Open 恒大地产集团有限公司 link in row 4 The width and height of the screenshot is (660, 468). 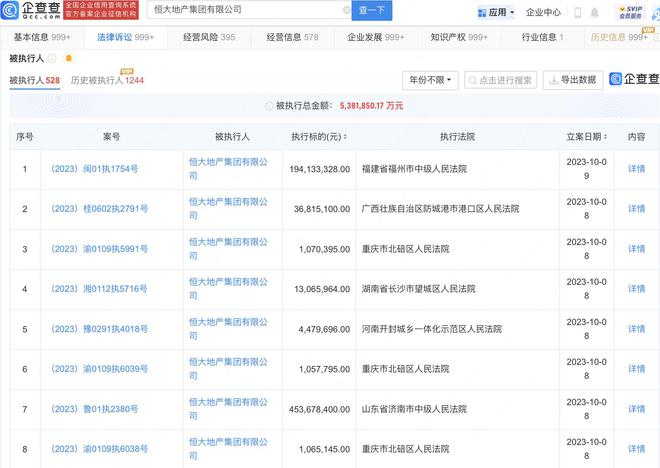pyautogui.click(x=228, y=289)
